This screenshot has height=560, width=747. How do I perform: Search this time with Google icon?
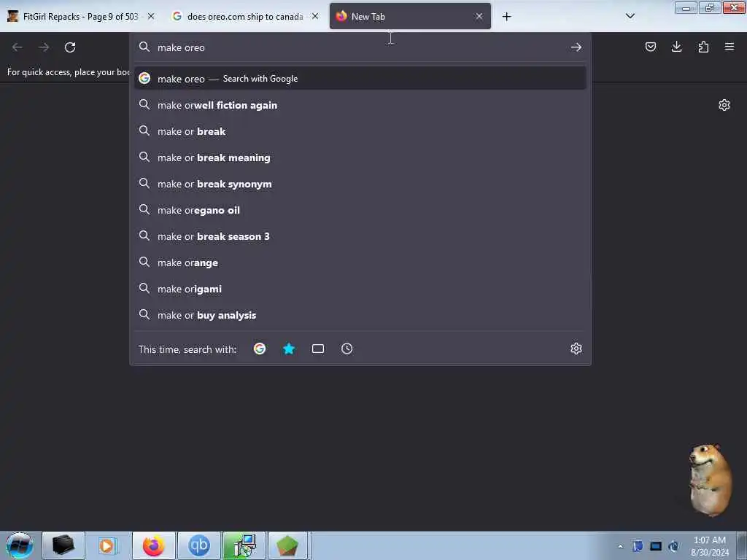(x=260, y=349)
